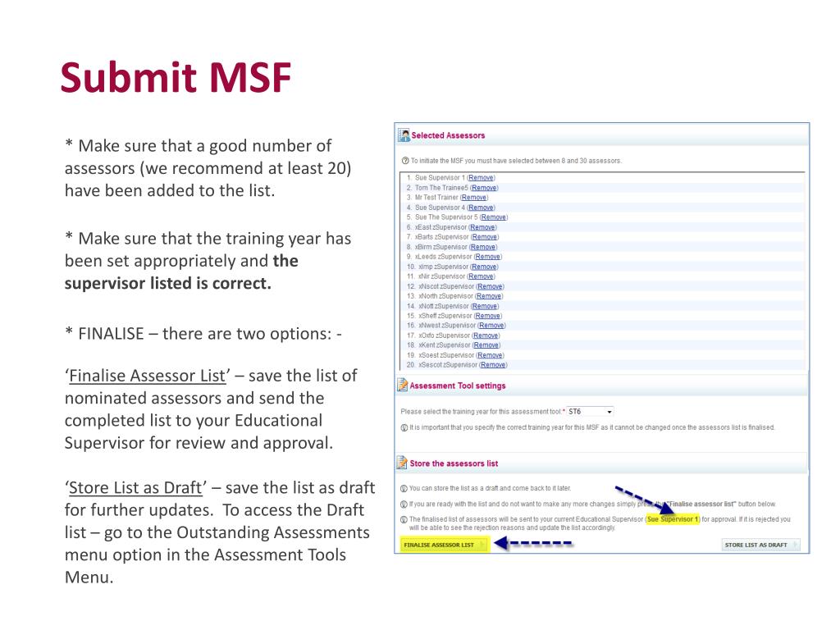Click info icon beside 'You can store the list'

click(x=404, y=488)
